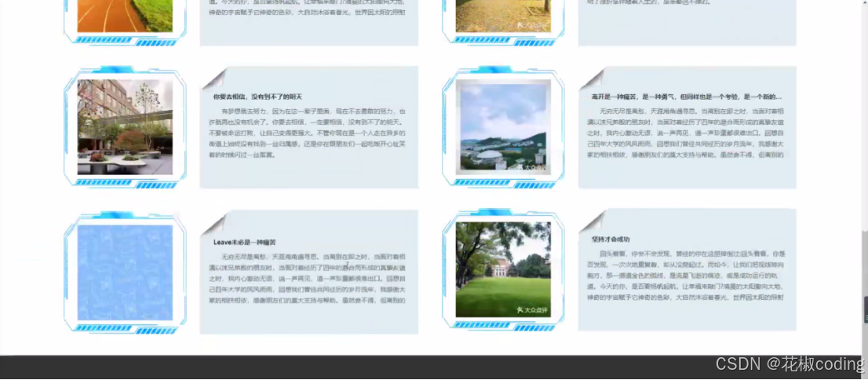This screenshot has width=868, height=380.
Task: Open the yellow fallen leaves photo thumbnail
Action: (503, 16)
